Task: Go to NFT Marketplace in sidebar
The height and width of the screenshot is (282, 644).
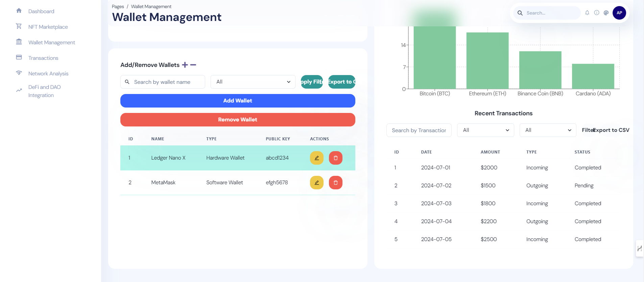Action: [48, 27]
